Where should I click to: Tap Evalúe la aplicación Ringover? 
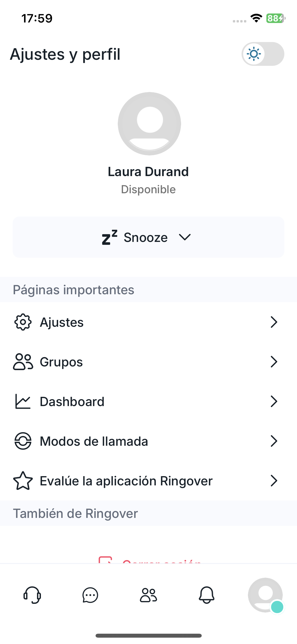pyautogui.click(x=126, y=481)
